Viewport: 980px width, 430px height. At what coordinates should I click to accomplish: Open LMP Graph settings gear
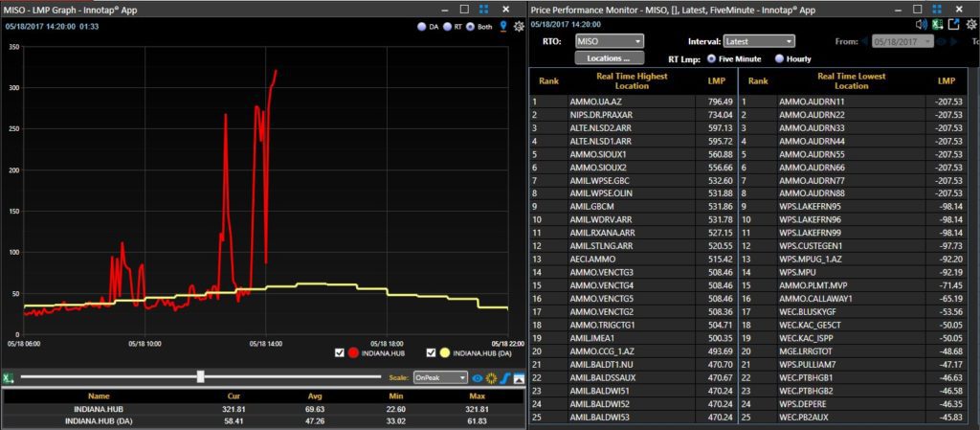(x=518, y=27)
